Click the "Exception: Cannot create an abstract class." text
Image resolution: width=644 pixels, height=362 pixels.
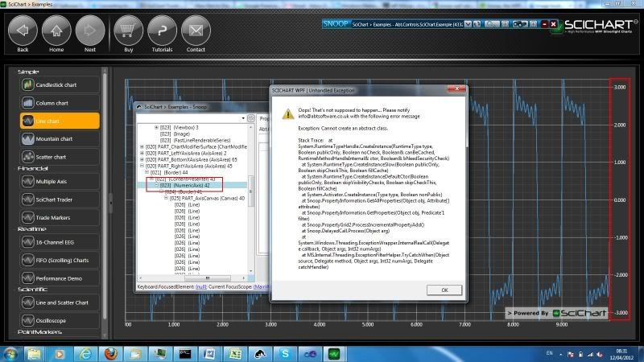[x=343, y=128]
